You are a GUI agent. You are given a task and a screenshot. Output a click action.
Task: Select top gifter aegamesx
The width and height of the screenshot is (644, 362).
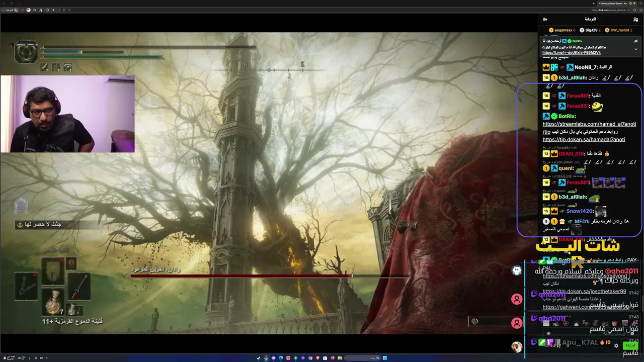[562, 30]
